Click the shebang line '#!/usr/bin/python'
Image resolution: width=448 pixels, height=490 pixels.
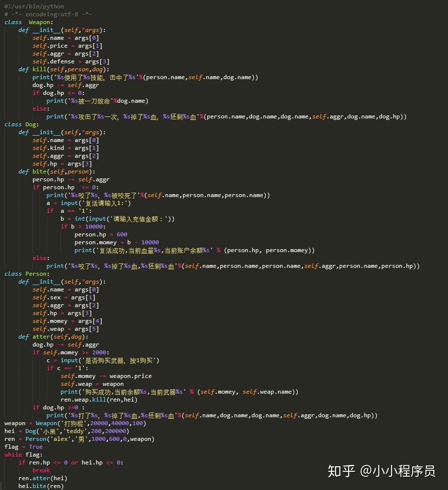pyautogui.click(x=34, y=6)
